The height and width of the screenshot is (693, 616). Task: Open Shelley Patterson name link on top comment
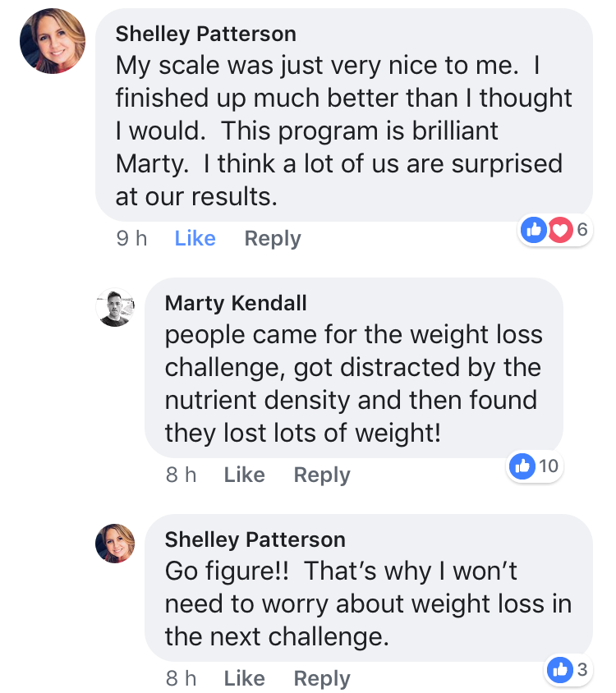(x=206, y=34)
